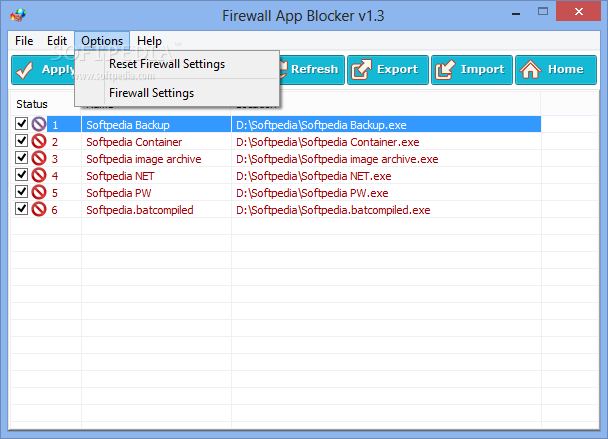Image resolution: width=608 pixels, height=439 pixels.
Task: Select the Softpedia PW name cell
Action: 156,193
